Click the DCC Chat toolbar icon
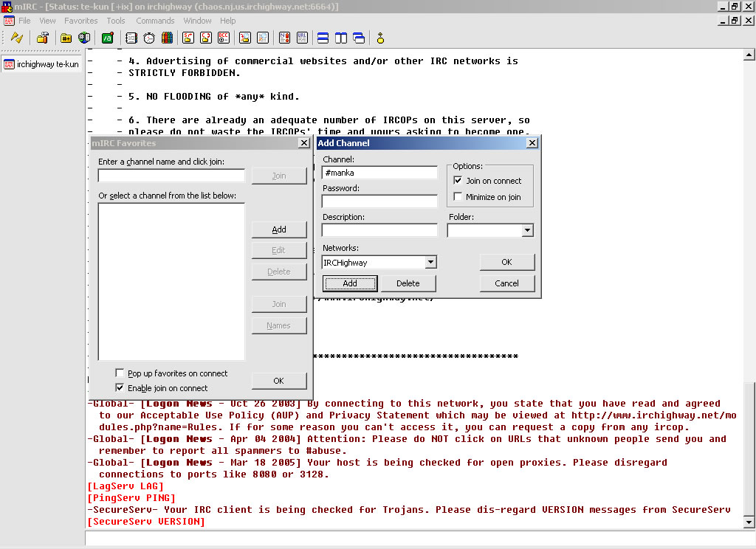 point(206,38)
